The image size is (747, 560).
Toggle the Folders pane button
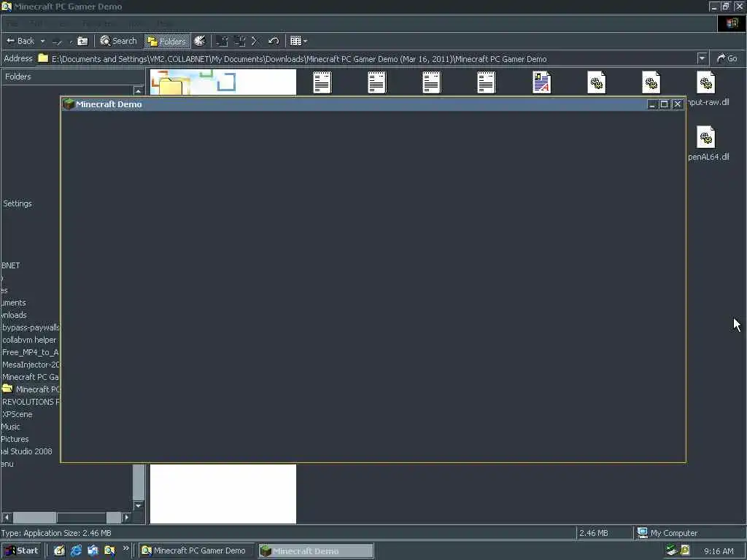(167, 42)
